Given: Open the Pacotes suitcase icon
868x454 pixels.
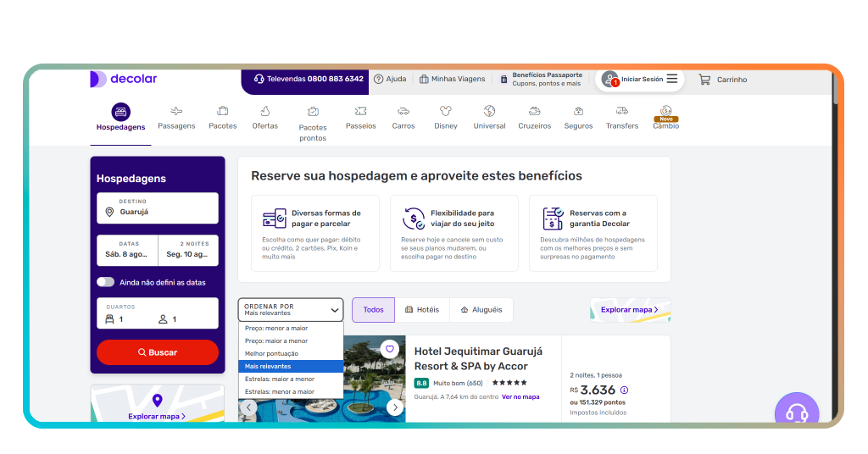Looking at the screenshot, I should click(223, 111).
